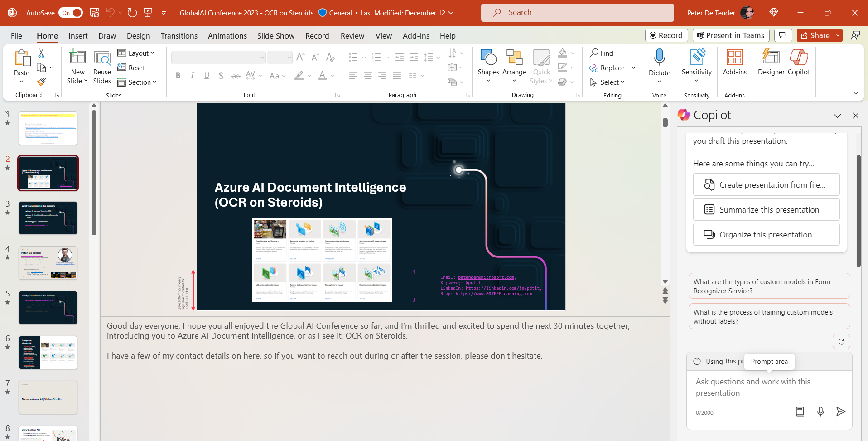
Task: Switch to the Design tab
Action: tap(138, 36)
